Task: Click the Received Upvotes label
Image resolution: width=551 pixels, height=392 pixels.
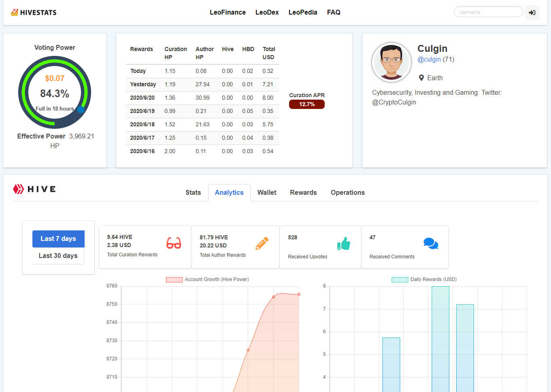Action: [x=308, y=257]
